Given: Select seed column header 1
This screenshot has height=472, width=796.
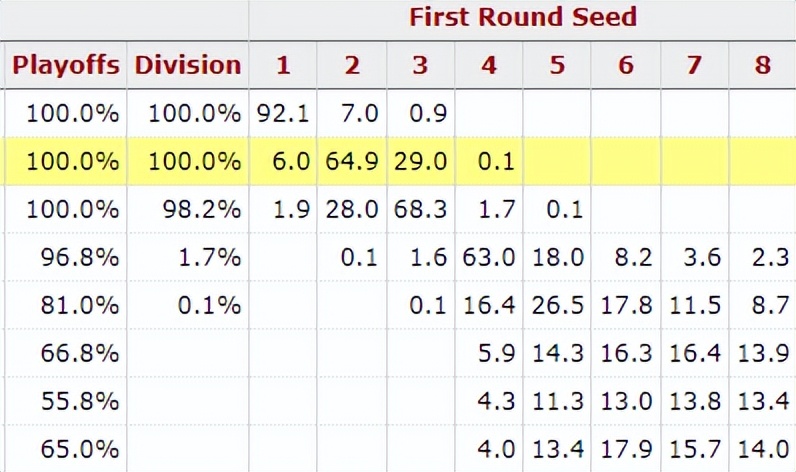Looking at the screenshot, I should click(283, 66).
